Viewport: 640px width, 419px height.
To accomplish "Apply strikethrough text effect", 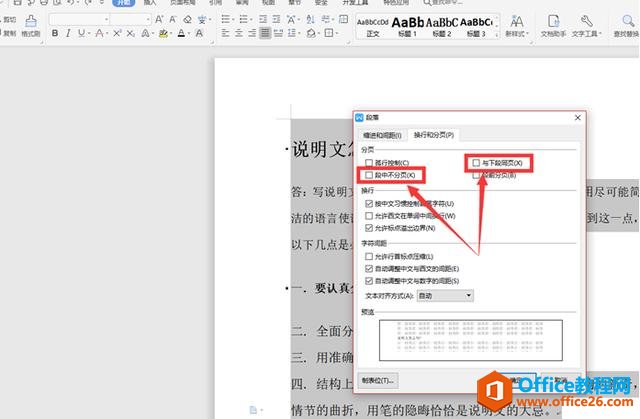I will (x=98, y=33).
